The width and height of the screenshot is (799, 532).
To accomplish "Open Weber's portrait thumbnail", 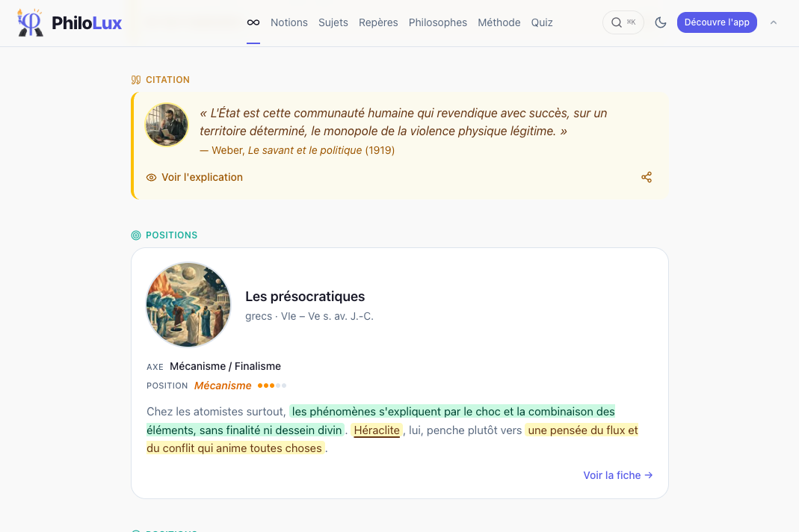I will point(167,125).
